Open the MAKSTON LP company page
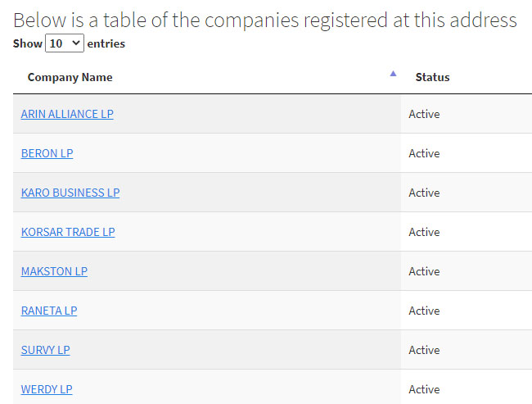 54,271
